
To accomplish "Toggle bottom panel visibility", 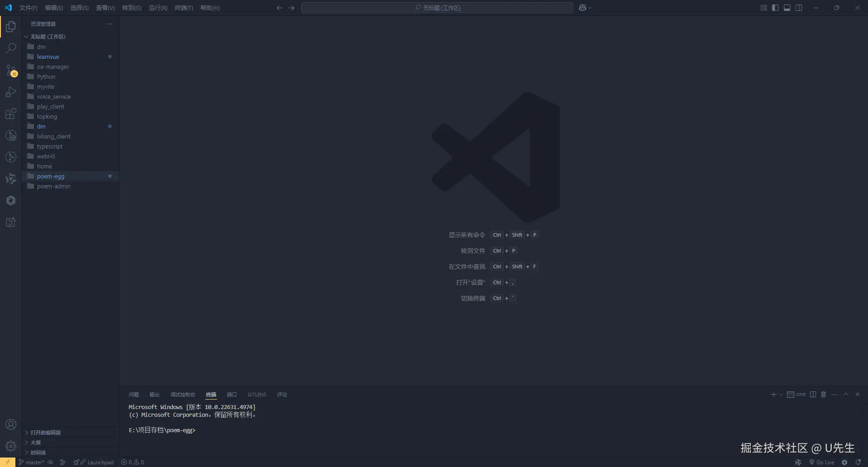I will pyautogui.click(x=787, y=8).
